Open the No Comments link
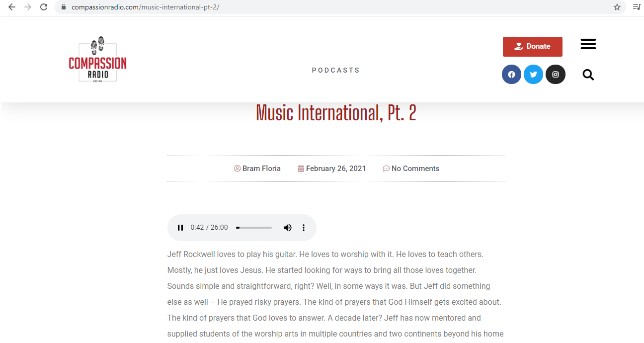Screen dimensions: 644x343 pyautogui.click(x=411, y=169)
